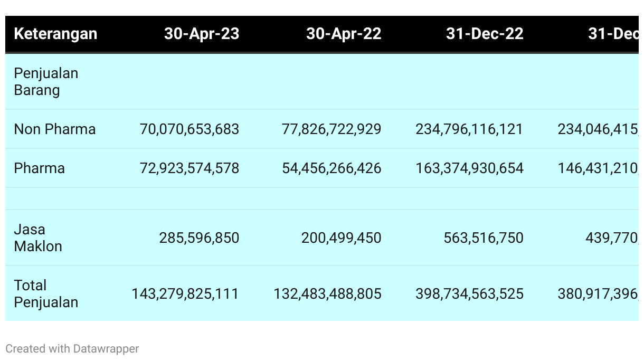Click Jasa Maklon value 285,596,850
Screen dimensions: 644x361
200,237
